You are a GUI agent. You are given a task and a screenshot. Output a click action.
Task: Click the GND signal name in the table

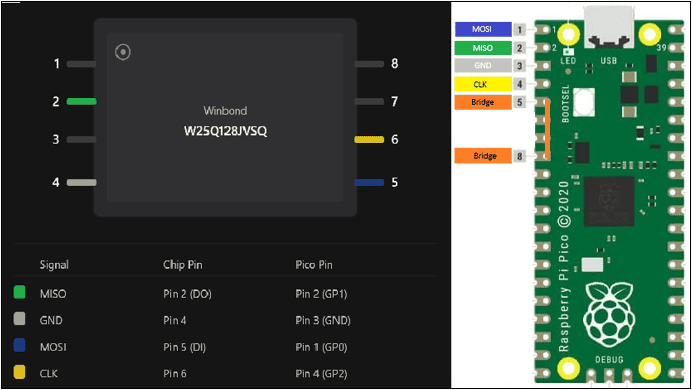(x=51, y=320)
